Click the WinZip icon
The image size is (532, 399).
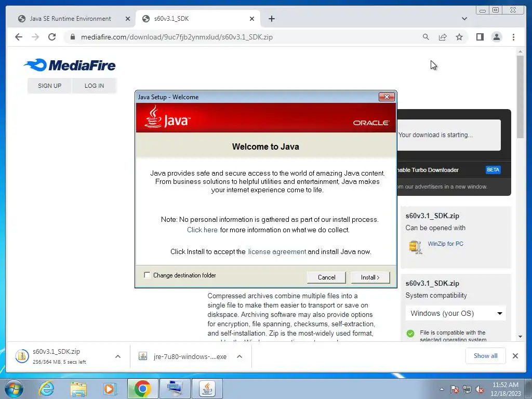click(x=415, y=247)
